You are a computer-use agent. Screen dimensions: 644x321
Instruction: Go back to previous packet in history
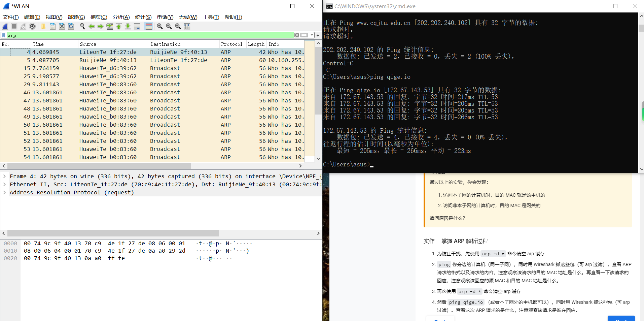tap(91, 26)
